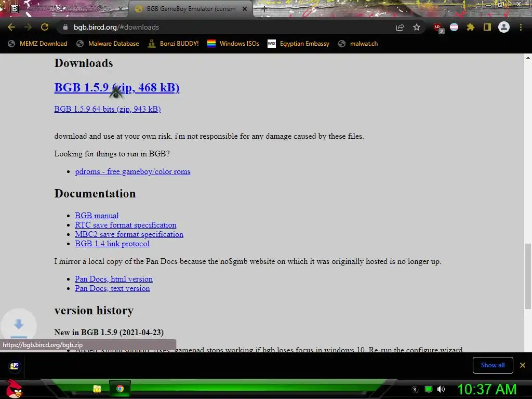Viewport: 532px width, 399px height.
Task: Open Malware Database bookmark
Action: click(108, 44)
